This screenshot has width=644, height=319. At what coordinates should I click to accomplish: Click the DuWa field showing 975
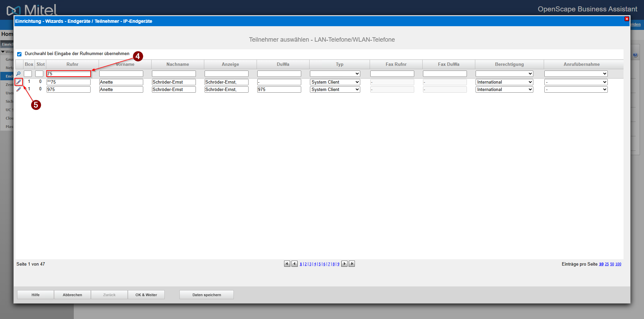tap(279, 89)
